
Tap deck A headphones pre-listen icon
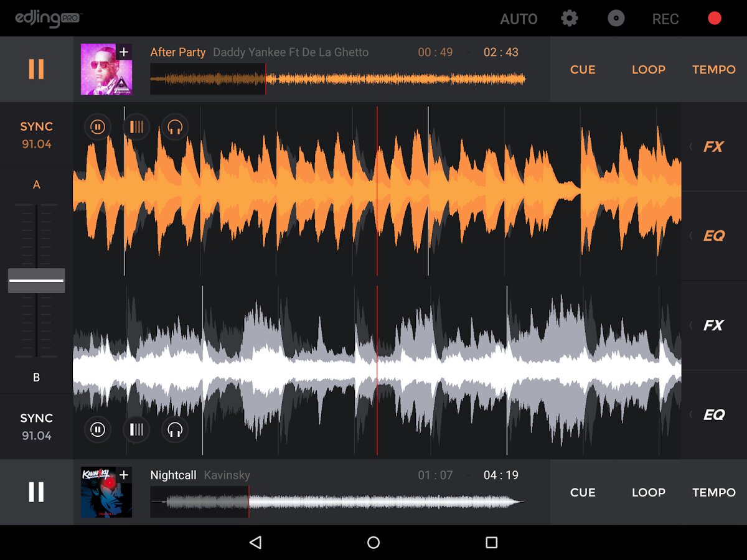point(175,128)
